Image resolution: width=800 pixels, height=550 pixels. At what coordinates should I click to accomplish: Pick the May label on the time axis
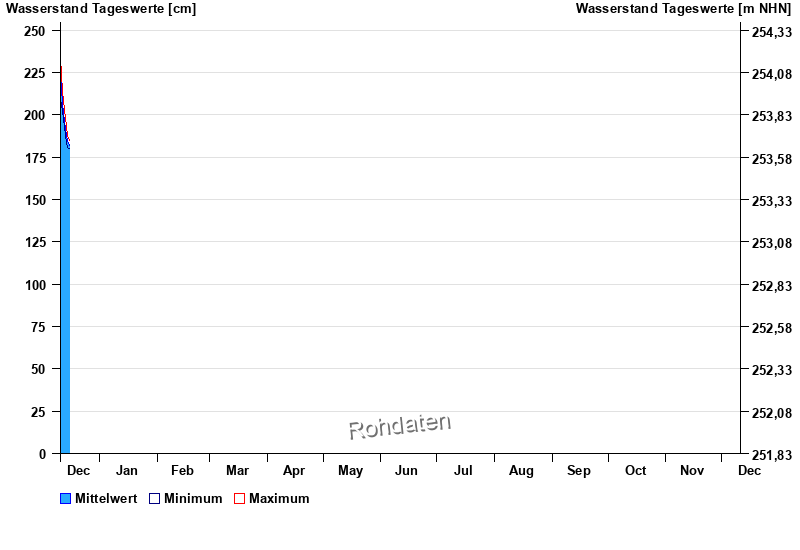tap(350, 471)
